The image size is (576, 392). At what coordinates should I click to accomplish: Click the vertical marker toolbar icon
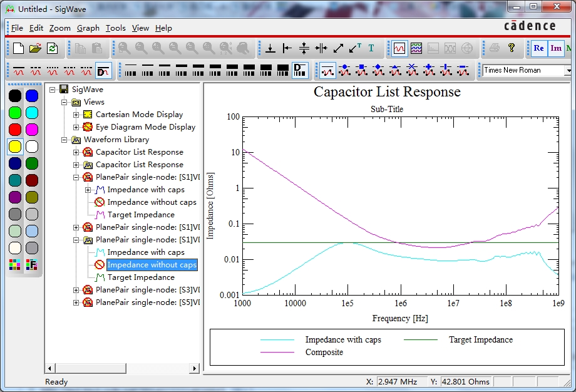270,48
